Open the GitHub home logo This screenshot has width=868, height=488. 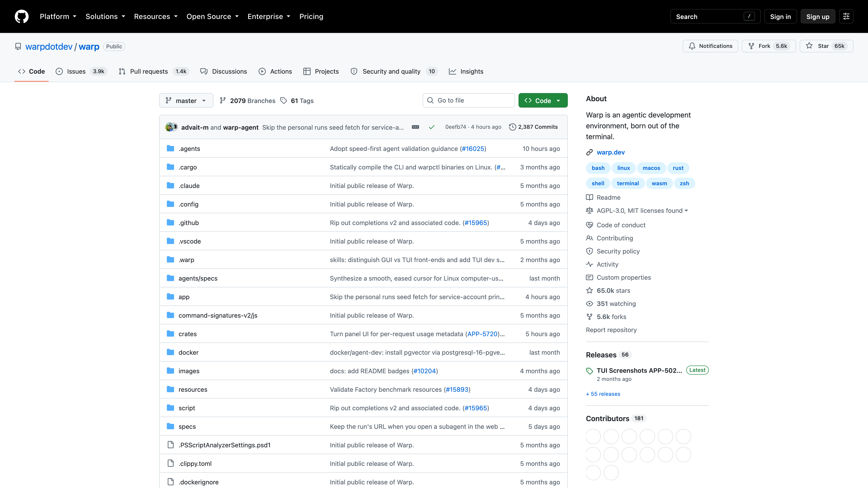coord(21,16)
